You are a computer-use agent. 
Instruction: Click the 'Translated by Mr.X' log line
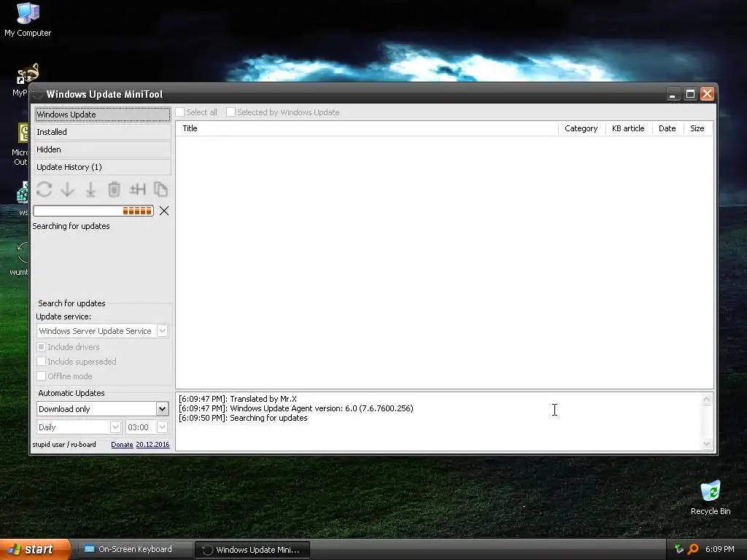pos(238,399)
